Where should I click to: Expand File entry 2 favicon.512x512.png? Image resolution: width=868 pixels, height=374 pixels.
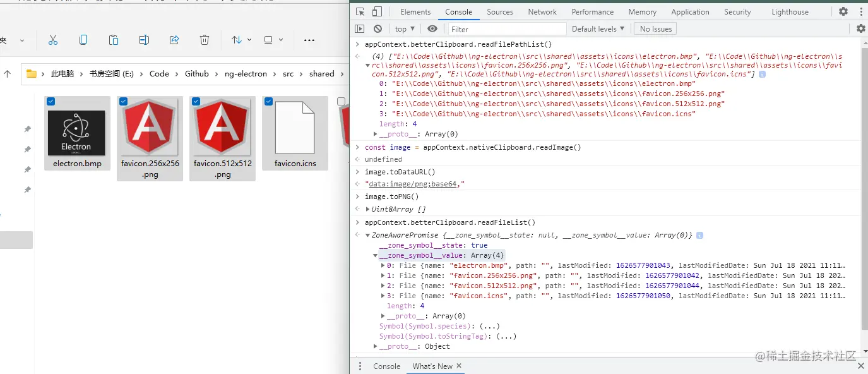click(383, 286)
